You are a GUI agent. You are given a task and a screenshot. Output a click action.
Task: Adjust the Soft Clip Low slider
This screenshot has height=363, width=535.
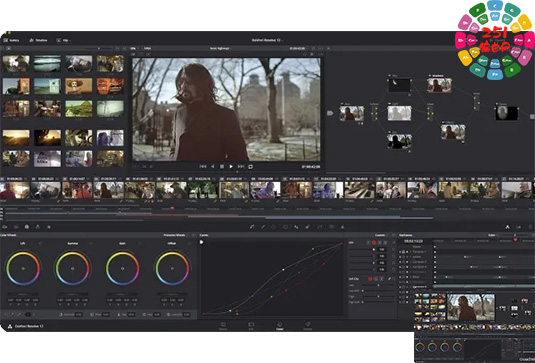377,285
